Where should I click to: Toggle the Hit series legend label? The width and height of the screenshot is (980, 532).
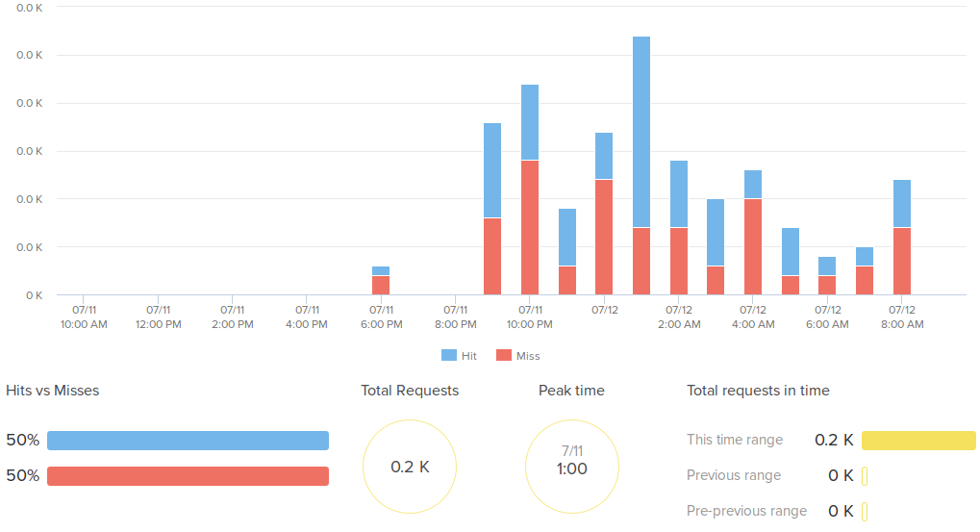click(468, 356)
